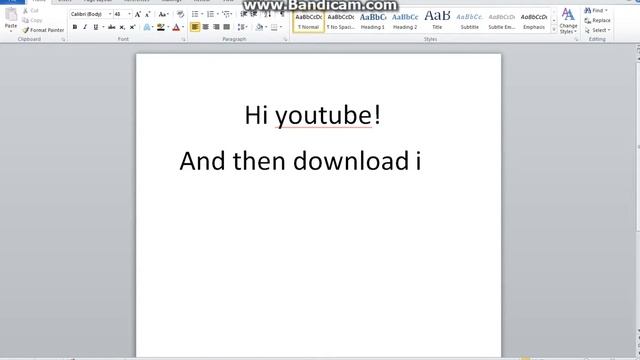Expand the font color arrow

[183, 27]
